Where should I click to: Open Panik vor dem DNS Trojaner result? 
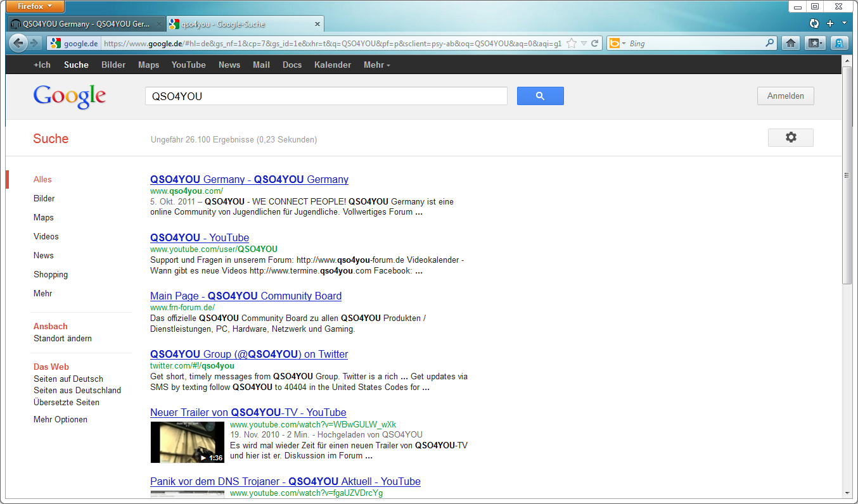(285, 482)
